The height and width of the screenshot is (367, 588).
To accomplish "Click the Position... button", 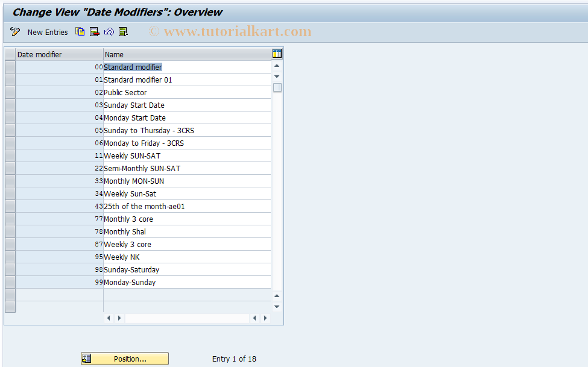I will tap(125, 359).
